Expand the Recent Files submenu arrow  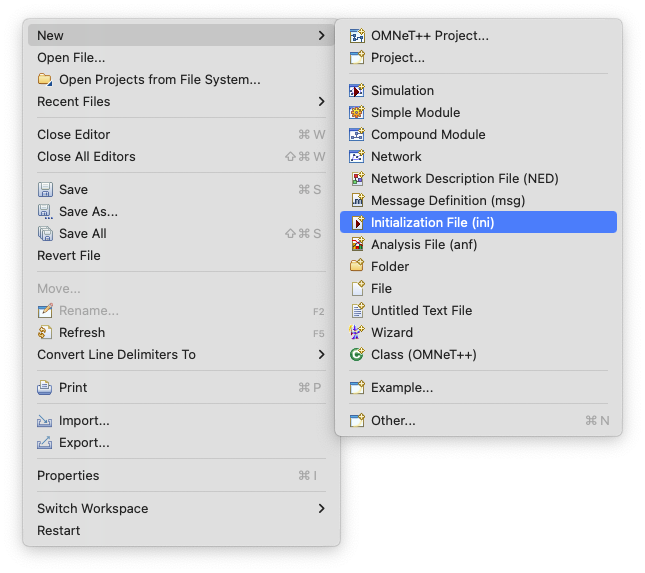321,102
